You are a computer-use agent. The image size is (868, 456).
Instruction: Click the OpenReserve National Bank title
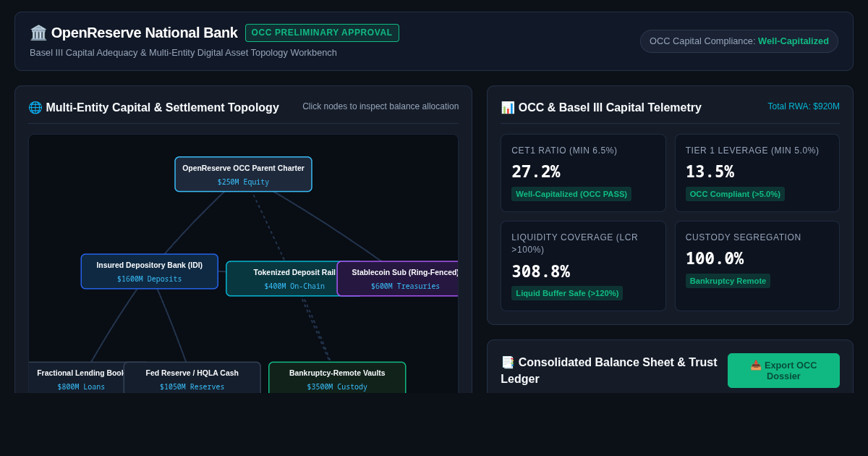click(145, 33)
